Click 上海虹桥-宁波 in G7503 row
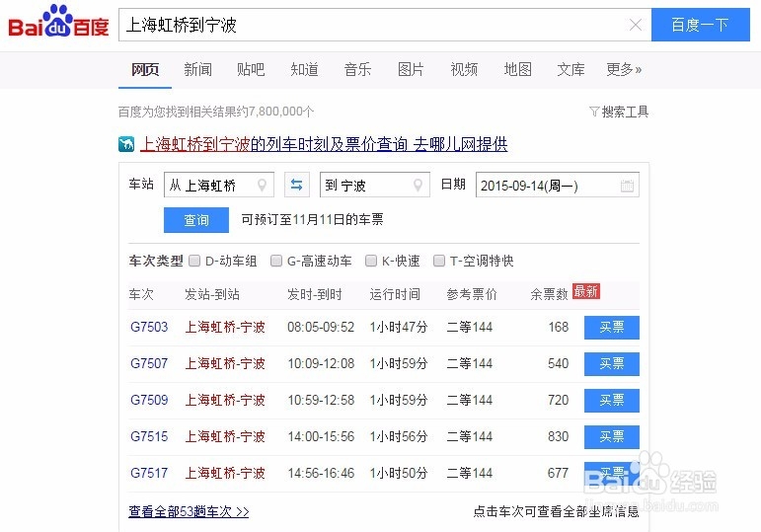The image size is (761, 532). click(225, 327)
